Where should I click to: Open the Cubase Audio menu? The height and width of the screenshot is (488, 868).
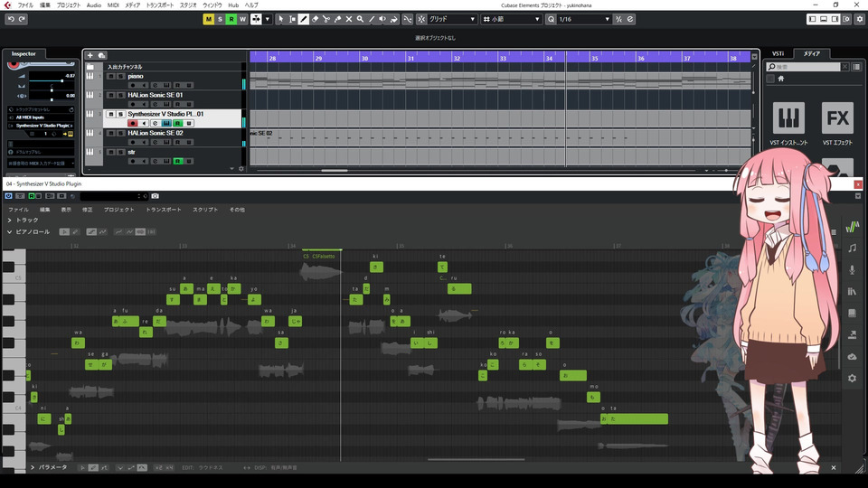click(x=93, y=5)
